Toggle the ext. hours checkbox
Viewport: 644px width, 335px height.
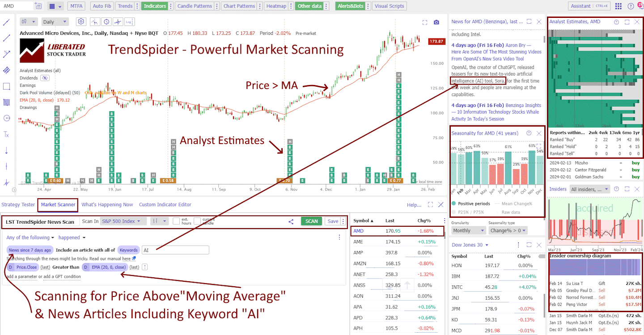click(176, 221)
